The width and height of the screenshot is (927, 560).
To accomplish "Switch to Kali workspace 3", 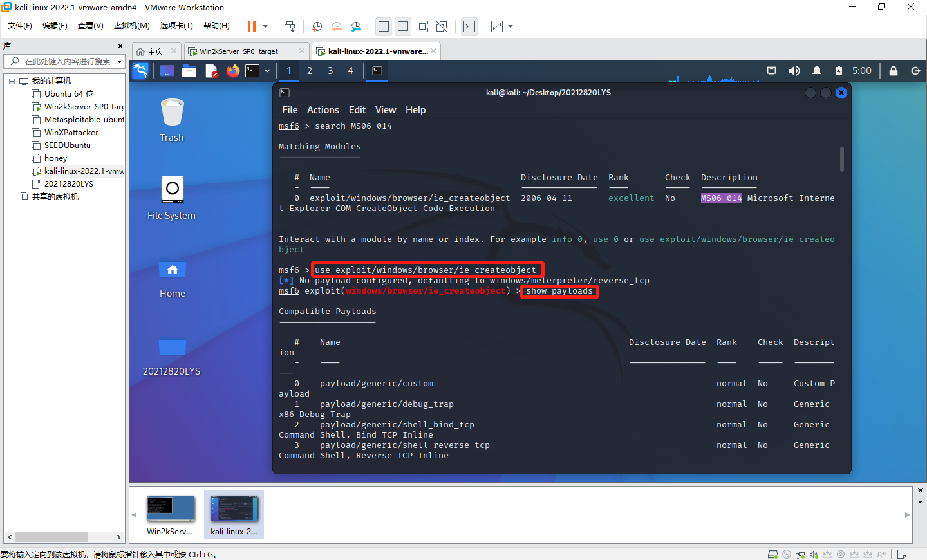I will pyautogui.click(x=330, y=71).
